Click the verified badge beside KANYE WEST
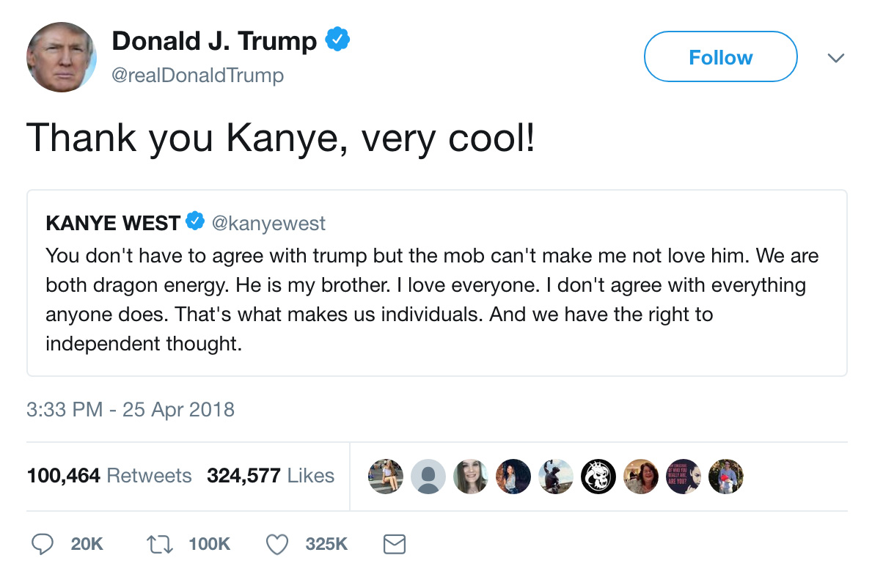 (194, 222)
